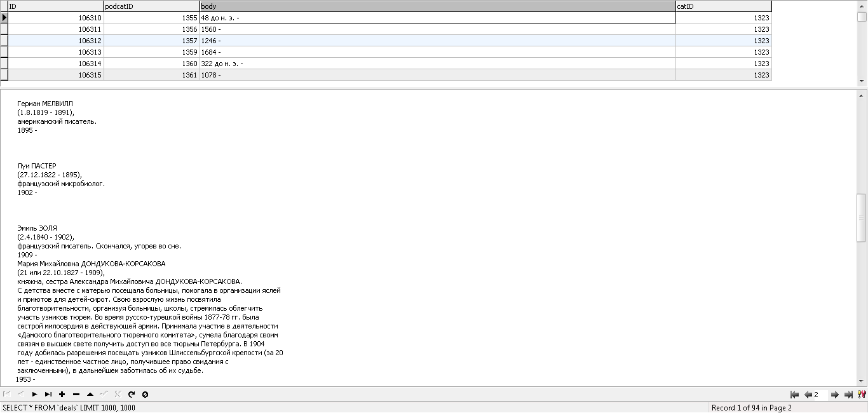The height and width of the screenshot is (413, 868).
Task: Click the catID column header
Action: (724, 6)
